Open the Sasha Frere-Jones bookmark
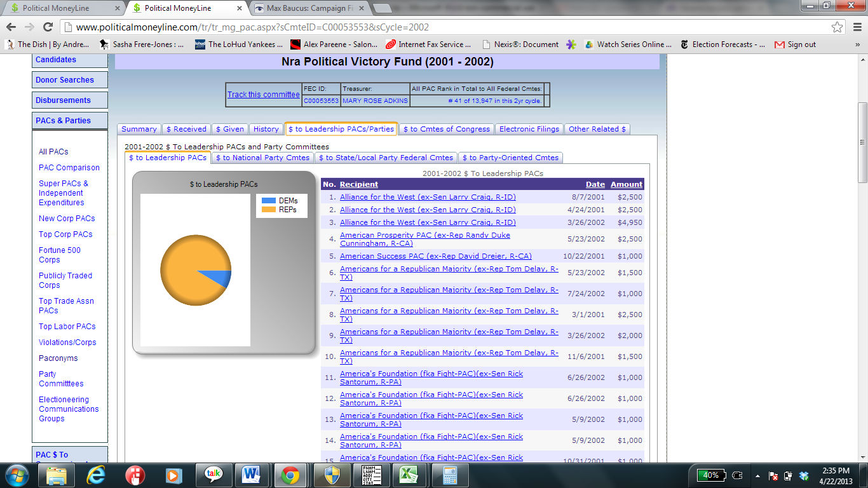Image resolution: width=868 pixels, height=488 pixels. tap(143, 44)
